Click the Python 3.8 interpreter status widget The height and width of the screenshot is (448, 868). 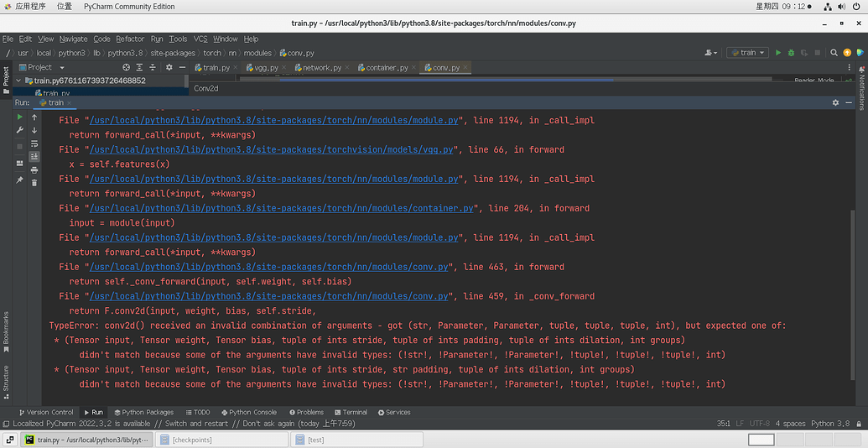[830, 424]
